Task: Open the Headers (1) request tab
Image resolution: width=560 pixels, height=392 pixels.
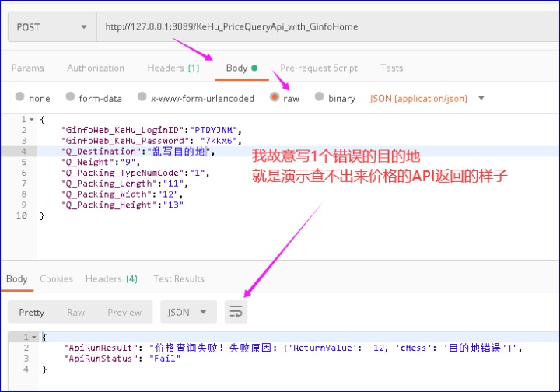Action: (x=173, y=68)
